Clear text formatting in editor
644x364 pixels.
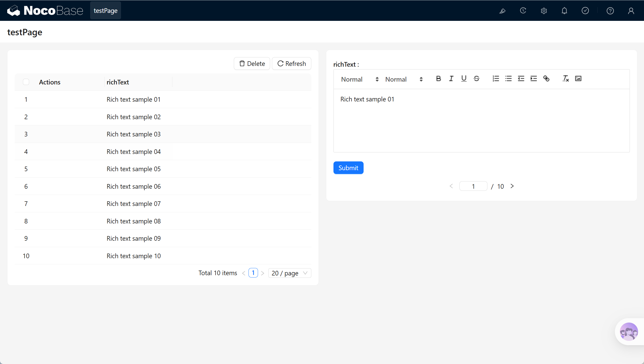click(565, 79)
